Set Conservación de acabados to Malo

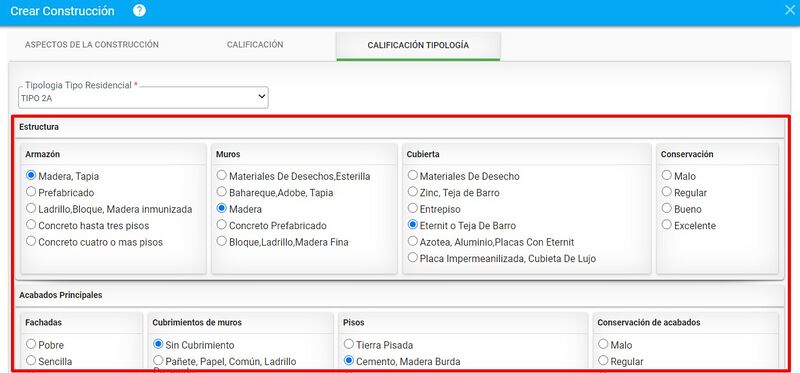(x=604, y=344)
